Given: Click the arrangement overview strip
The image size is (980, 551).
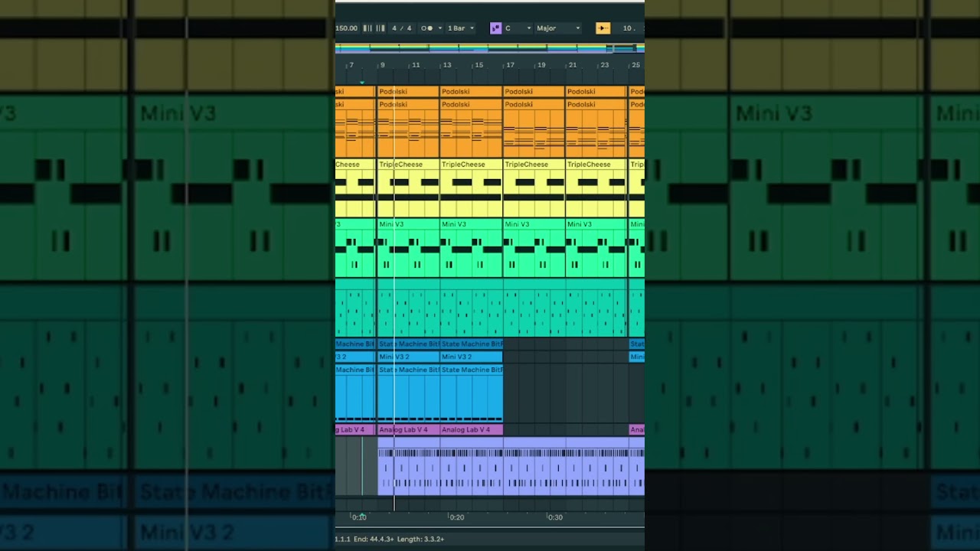Looking at the screenshot, I should click(x=490, y=48).
